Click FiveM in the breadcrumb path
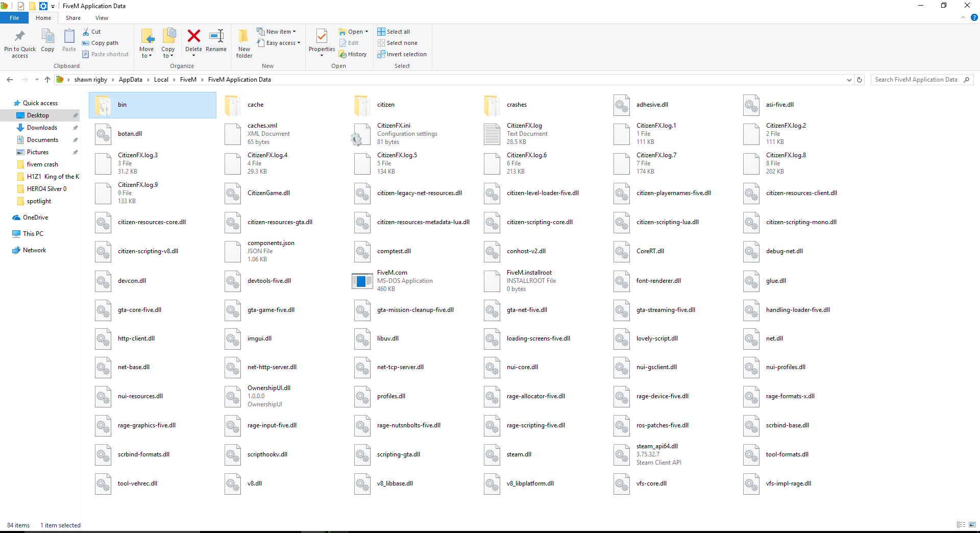 [188, 80]
